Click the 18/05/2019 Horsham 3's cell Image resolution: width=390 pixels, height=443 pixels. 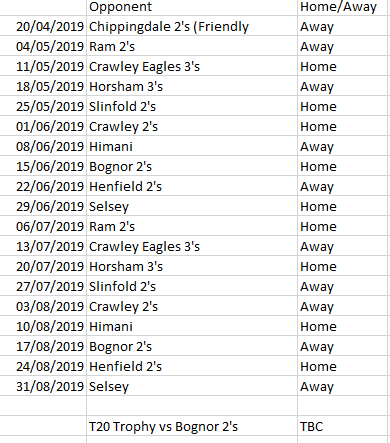pyautogui.click(x=192, y=86)
